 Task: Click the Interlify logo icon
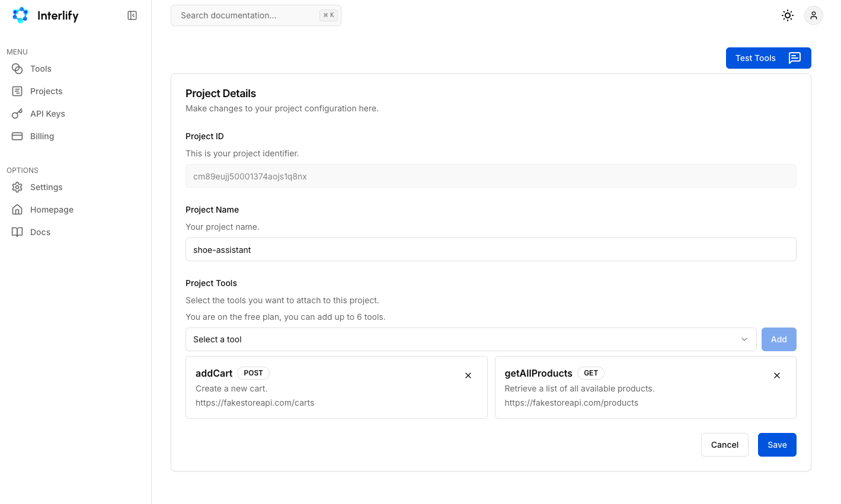[x=20, y=15]
